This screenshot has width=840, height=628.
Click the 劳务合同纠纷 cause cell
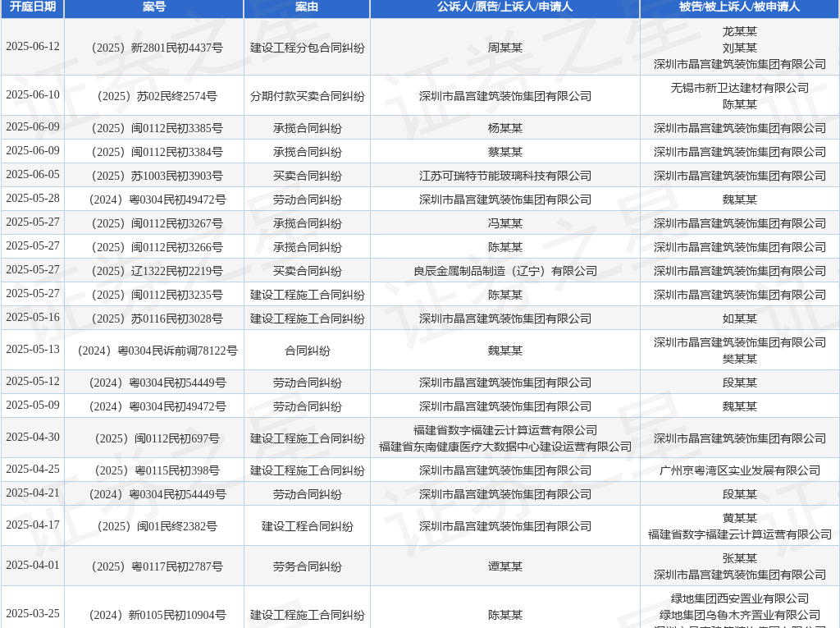click(307, 566)
